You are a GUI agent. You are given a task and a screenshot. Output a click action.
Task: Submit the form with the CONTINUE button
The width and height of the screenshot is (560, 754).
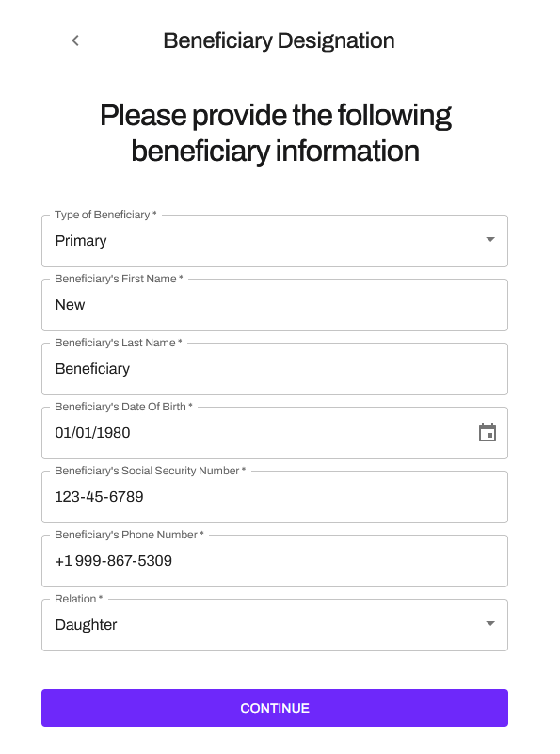pyautogui.click(x=275, y=708)
